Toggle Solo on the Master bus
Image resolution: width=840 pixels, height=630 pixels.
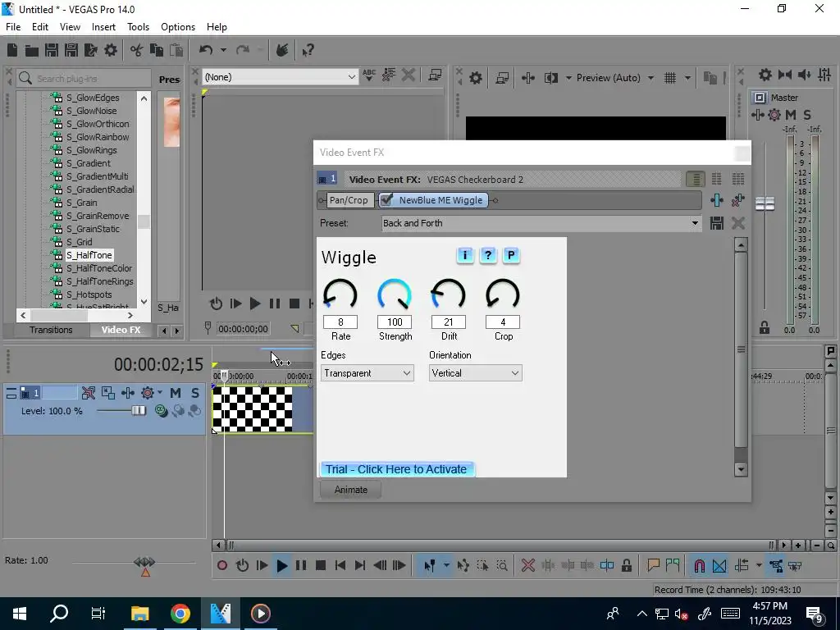807,115
